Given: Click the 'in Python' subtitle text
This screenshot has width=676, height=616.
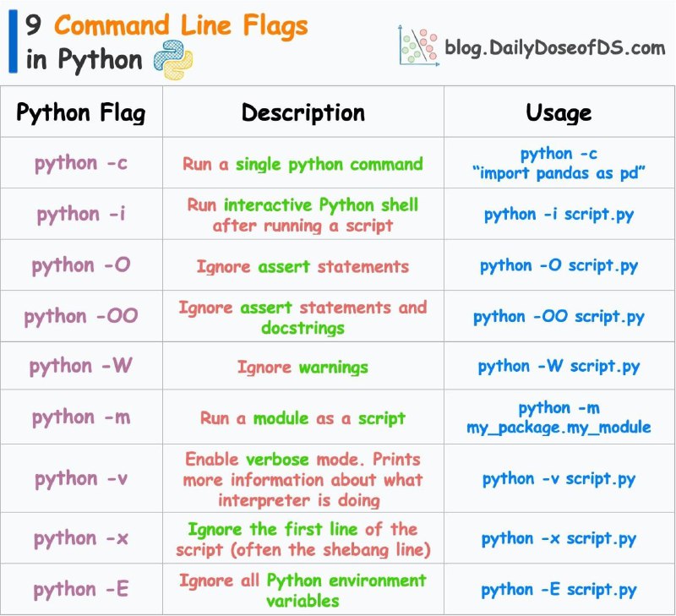Looking at the screenshot, I should tap(84, 60).
